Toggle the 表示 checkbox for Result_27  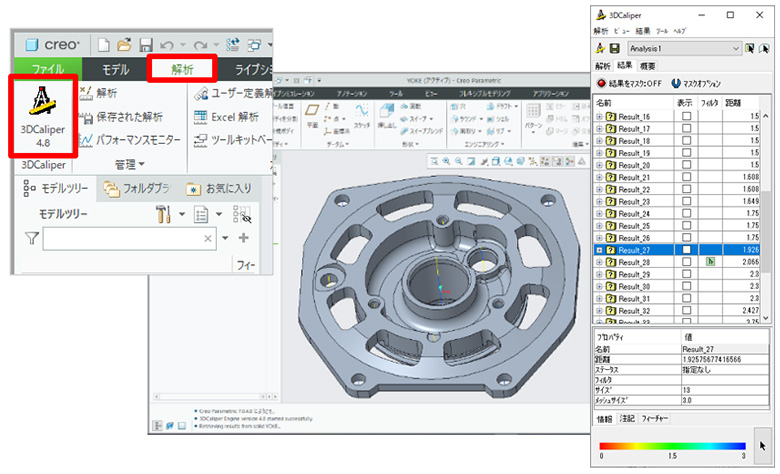(x=685, y=249)
